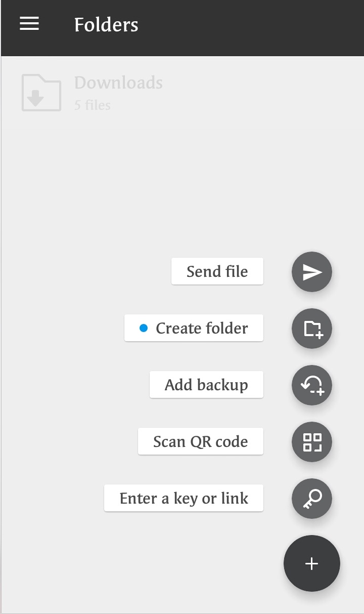Screen dimensions: 364x614
Task: Tap the Scan QR code icon button
Action: [x=312, y=442]
